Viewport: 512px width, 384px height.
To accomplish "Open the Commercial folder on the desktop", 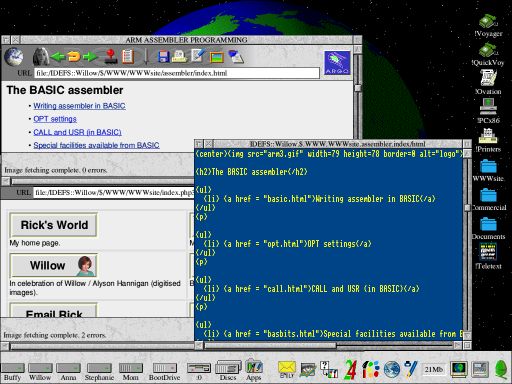I will pyautogui.click(x=489, y=199).
